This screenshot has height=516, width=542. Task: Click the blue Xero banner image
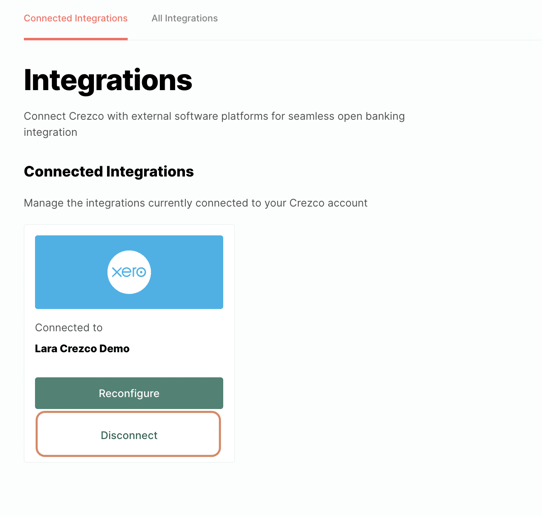tap(129, 272)
